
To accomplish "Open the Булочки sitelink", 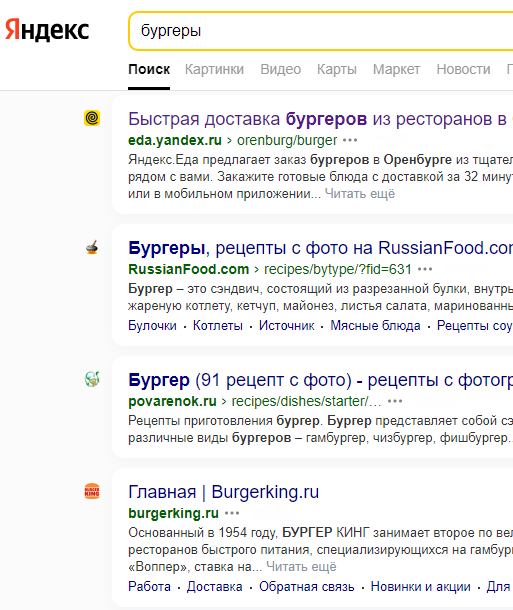I will click(x=152, y=326).
